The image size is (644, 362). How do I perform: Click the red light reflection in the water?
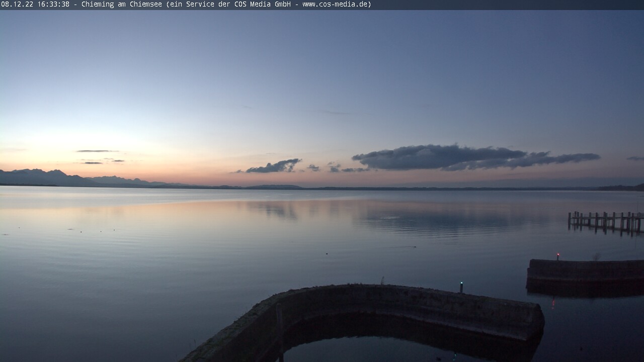coord(553,303)
